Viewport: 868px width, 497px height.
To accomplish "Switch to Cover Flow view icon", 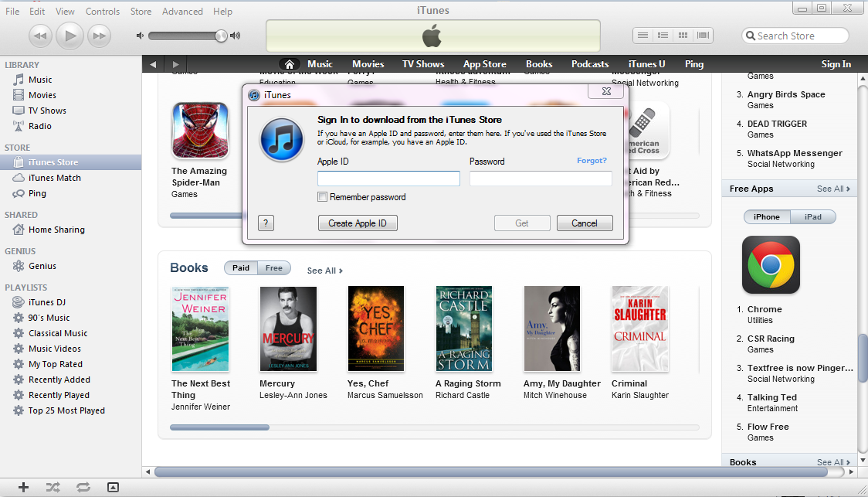I will click(703, 36).
